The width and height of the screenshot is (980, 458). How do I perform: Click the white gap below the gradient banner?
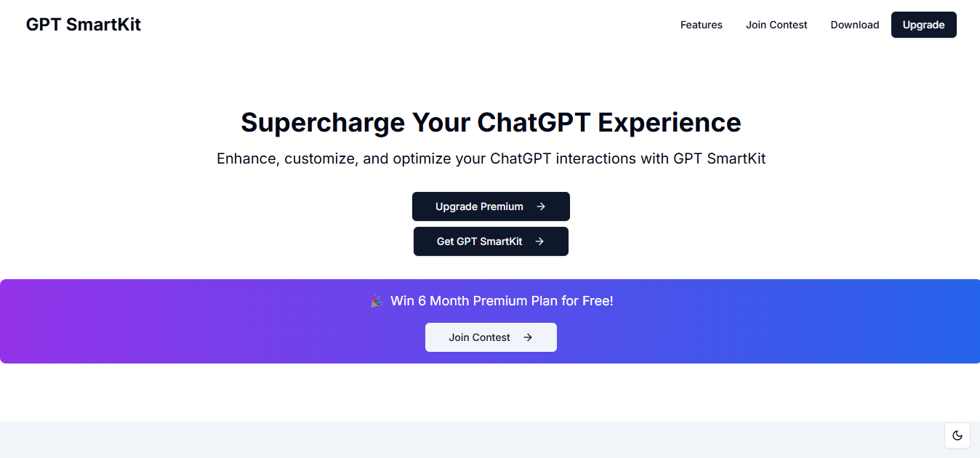tap(490, 393)
